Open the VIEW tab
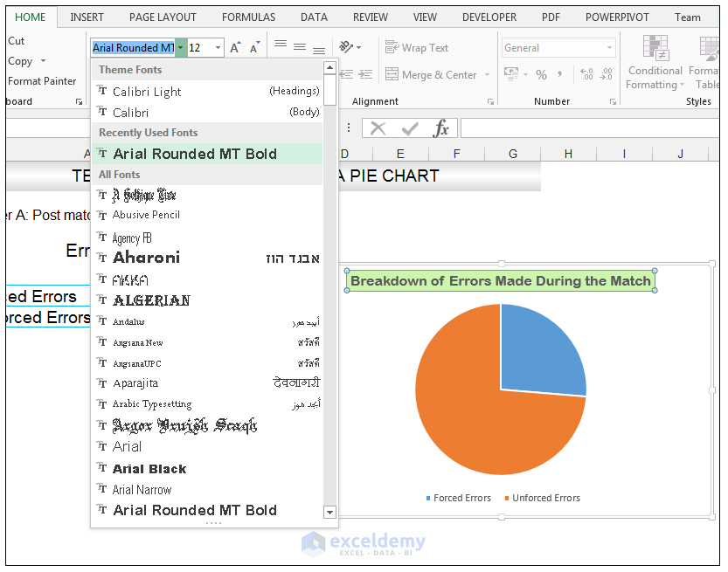The height and width of the screenshot is (572, 728). click(425, 17)
